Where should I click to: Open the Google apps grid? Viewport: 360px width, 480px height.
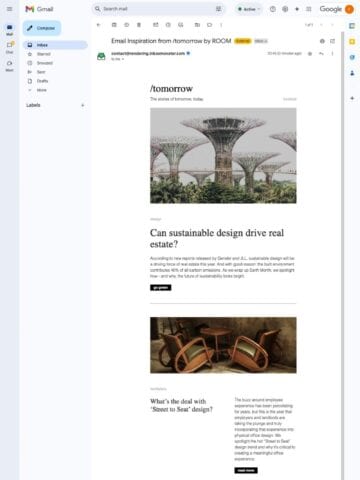point(309,9)
